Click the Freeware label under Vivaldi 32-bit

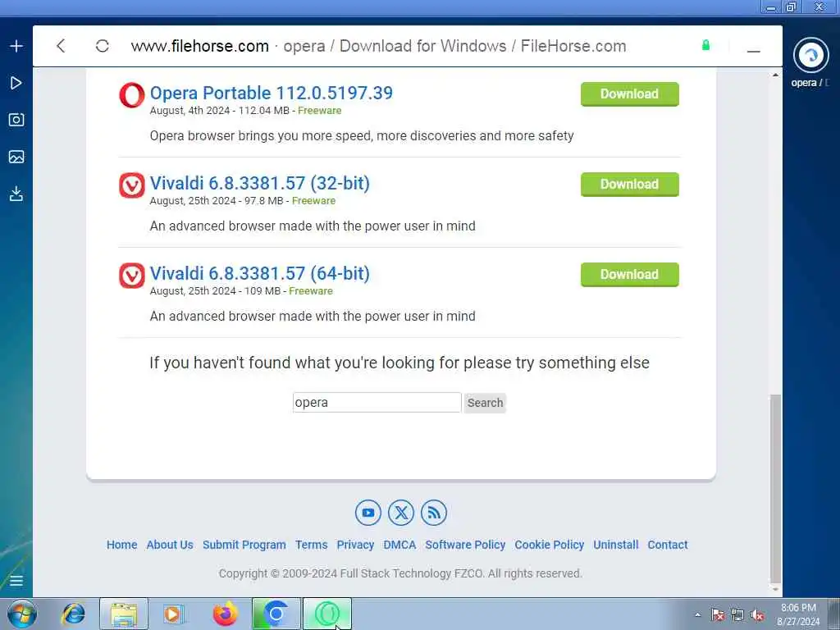tap(313, 201)
